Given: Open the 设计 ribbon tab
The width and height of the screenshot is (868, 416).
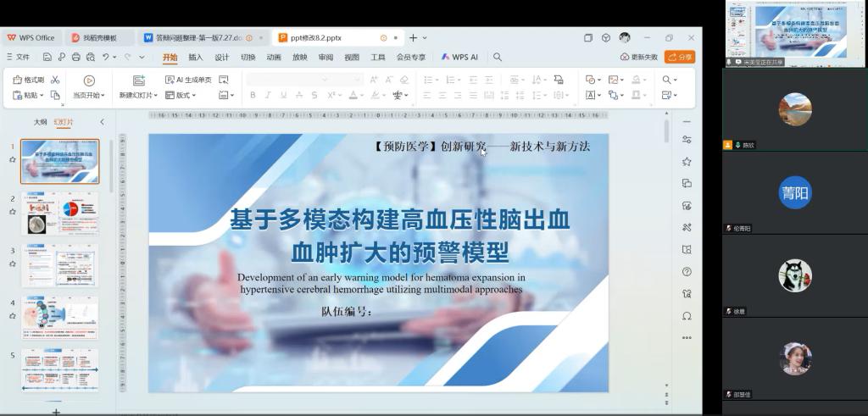Looking at the screenshot, I should pyautogui.click(x=222, y=57).
